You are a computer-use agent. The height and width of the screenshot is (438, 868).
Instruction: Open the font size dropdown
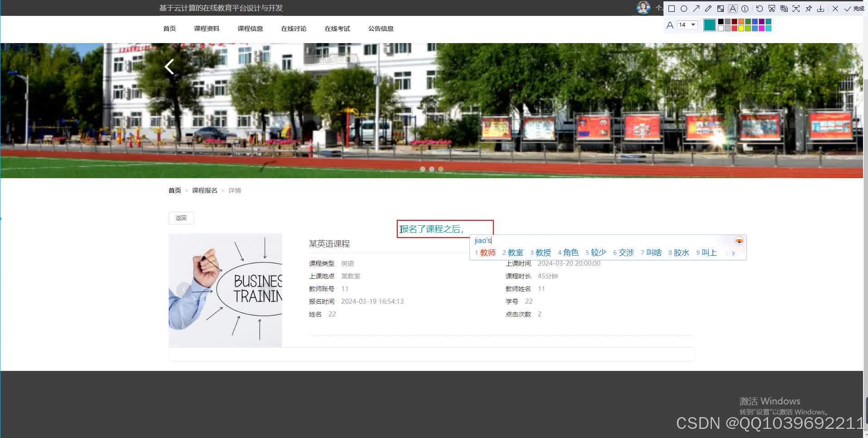693,24
